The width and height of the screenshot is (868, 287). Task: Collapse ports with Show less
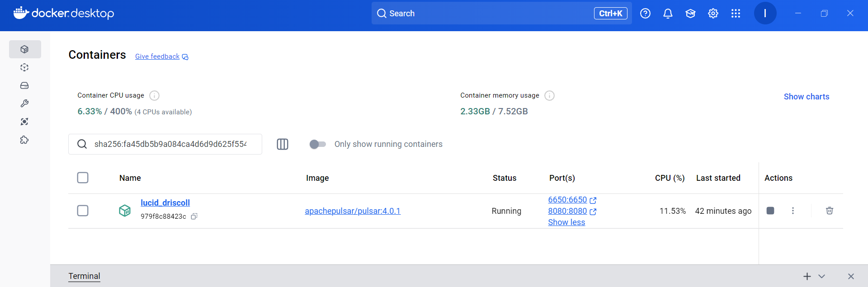[x=566, y=222]
